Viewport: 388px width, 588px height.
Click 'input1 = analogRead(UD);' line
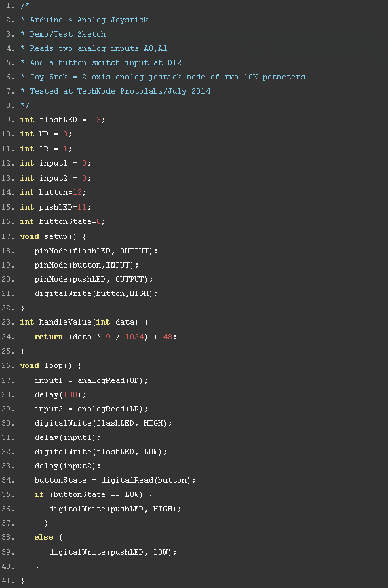pyautogui.click(x=92, y=380)
